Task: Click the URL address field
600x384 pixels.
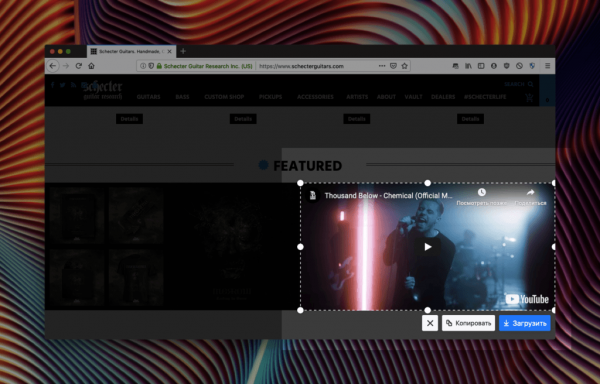Action: pyautogui.click(x=317, y=66)
